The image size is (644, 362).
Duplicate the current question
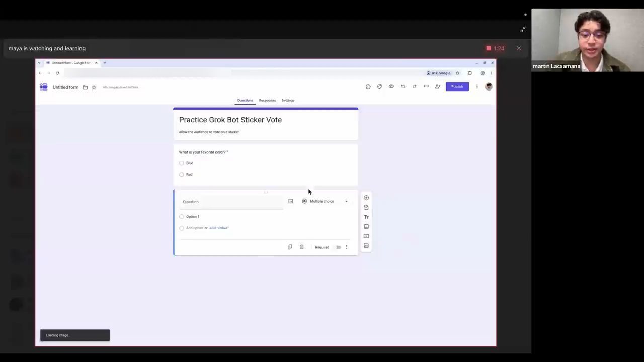point(290,247)
